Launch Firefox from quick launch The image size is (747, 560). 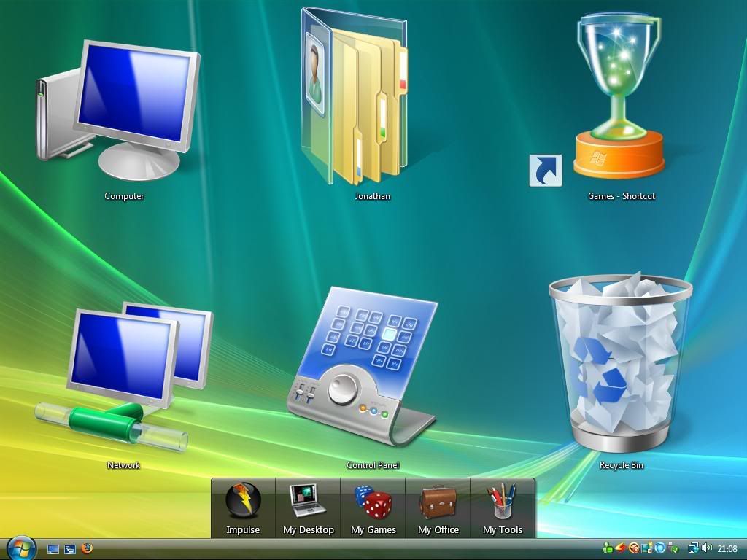click(x=87, y=548)
